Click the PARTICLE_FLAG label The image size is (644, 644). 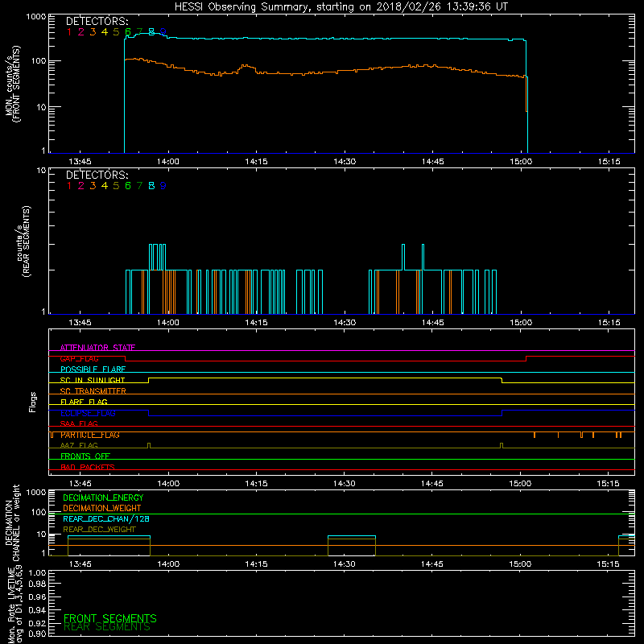90,435
